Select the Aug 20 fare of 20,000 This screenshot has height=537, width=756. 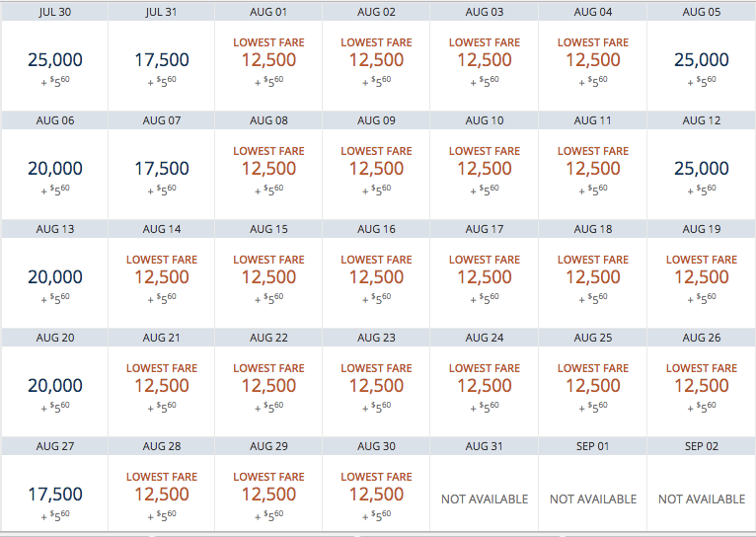tap(55, 391)
